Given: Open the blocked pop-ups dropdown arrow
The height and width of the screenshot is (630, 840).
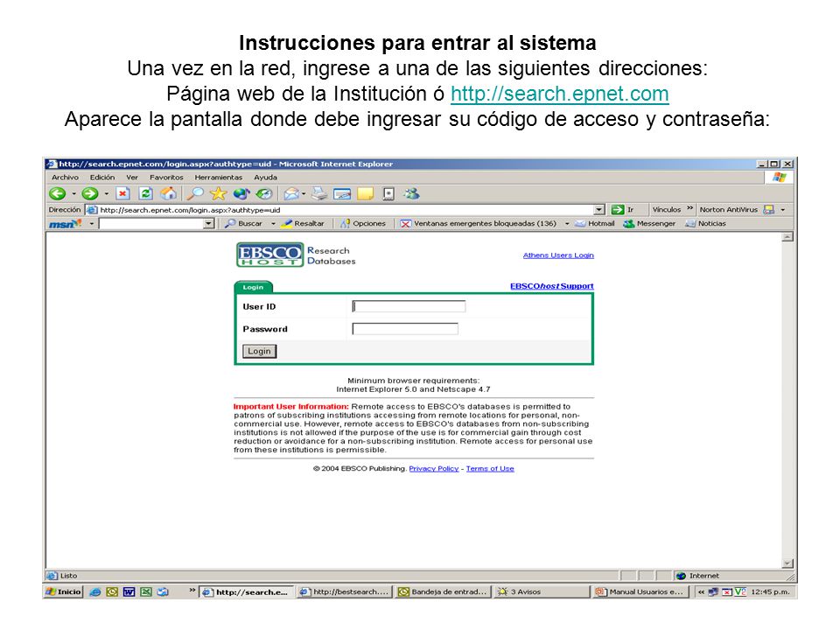Looking at the screenshot, I should tap(567, 223).
